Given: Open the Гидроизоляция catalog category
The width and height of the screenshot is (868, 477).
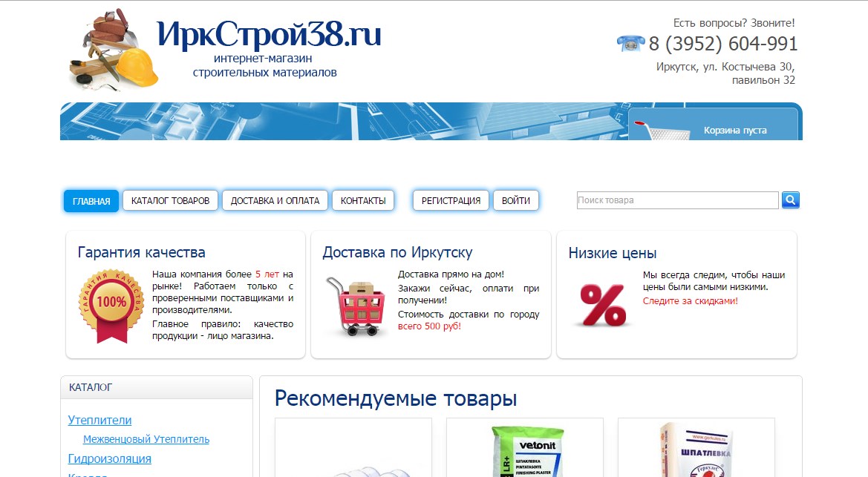Looking at the screenshot, I should (x=109, y=458).
